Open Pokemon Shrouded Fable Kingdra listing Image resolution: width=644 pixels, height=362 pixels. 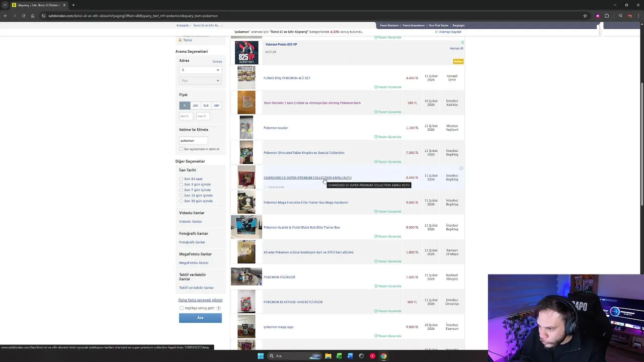[x=304, y=153]
